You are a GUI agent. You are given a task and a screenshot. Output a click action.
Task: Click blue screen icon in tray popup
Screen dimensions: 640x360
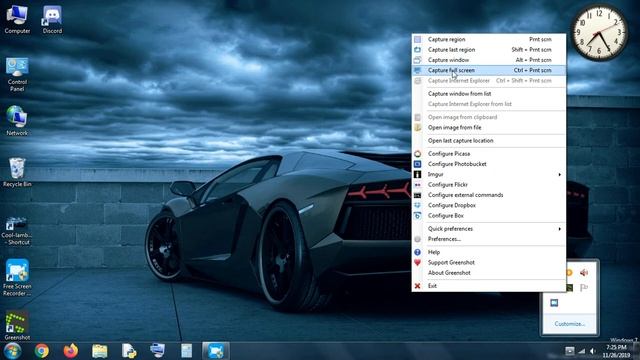click(x=554, y=303)
